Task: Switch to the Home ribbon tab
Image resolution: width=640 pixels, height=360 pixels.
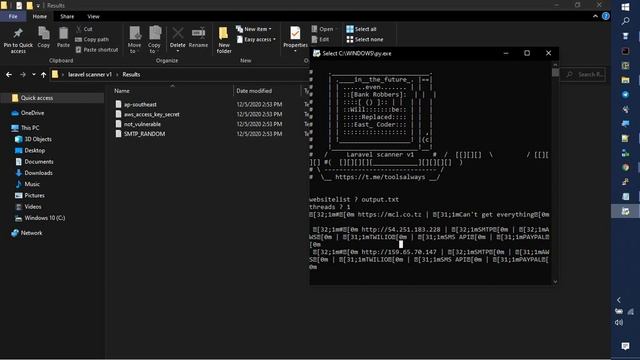Action: 40,16
